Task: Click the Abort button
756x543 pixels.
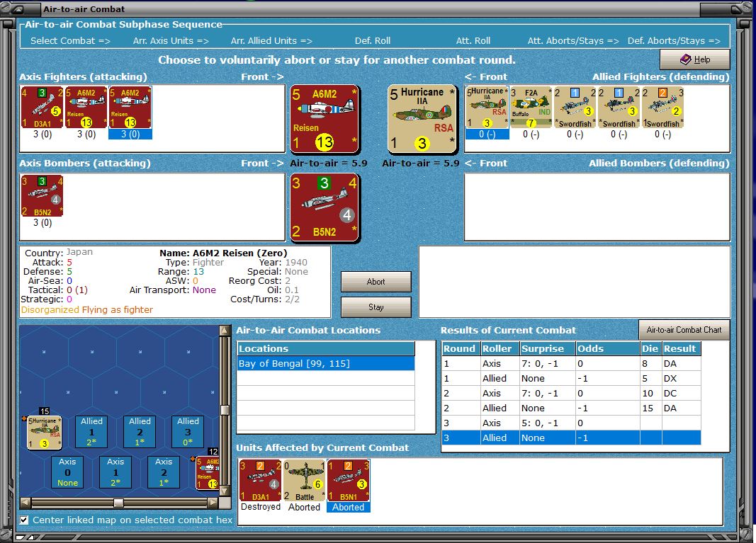Action: 376,282
